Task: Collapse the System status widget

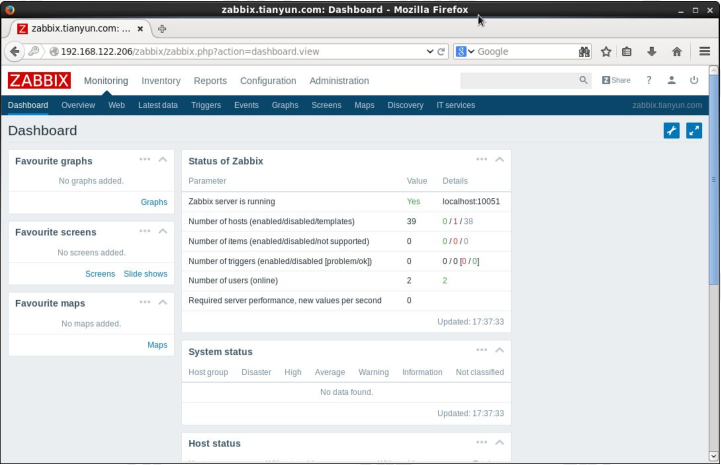Action: [499, 350]
